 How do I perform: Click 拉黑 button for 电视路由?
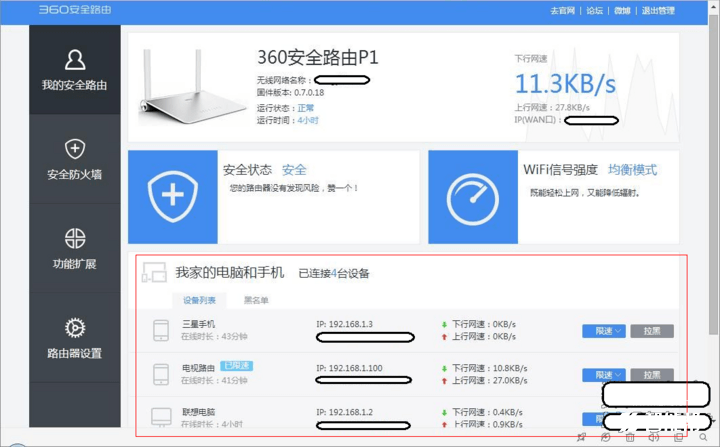[x=652, y=375]
